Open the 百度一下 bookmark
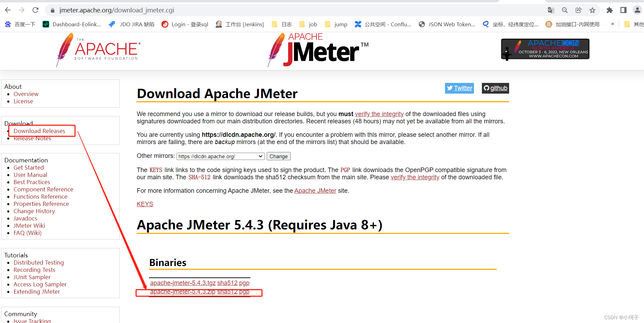 (x=20, y=24)
